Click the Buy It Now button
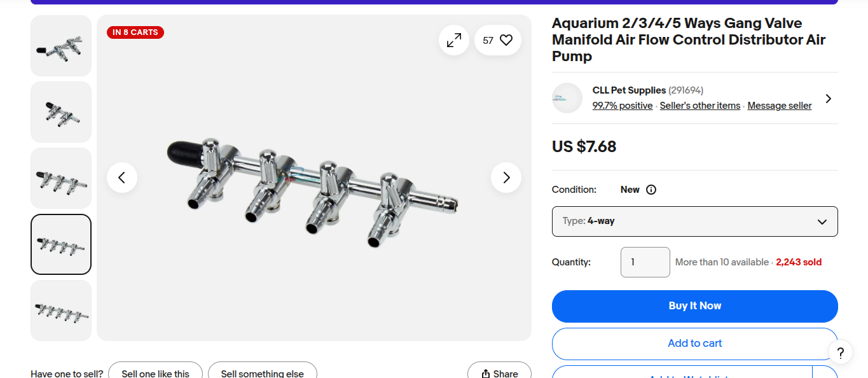This screenshot has height=378, width=868. coord(694,306)
